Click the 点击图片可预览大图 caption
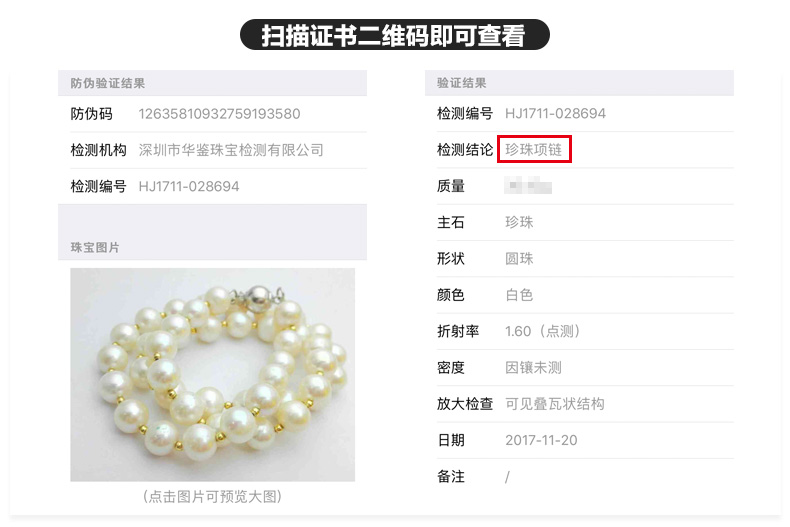Image resolution: width=790 pixels, height=527 pixels. click(212, 497)
